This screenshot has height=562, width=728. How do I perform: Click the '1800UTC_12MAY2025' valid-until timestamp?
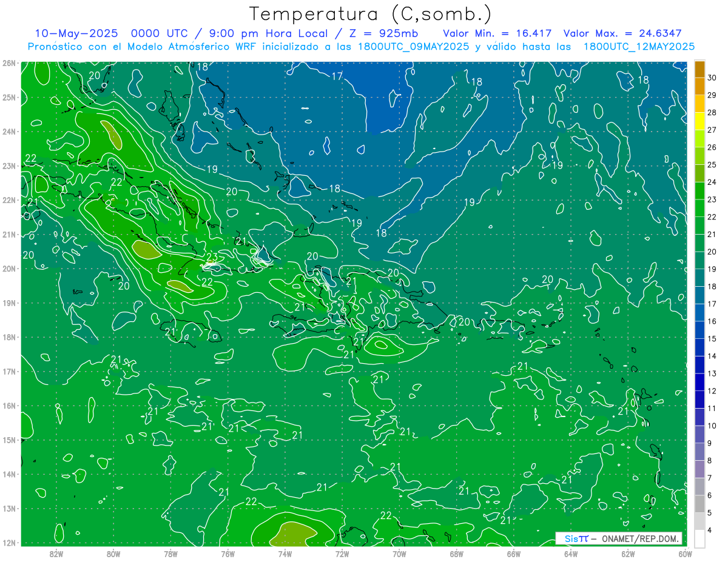(639, 46)
